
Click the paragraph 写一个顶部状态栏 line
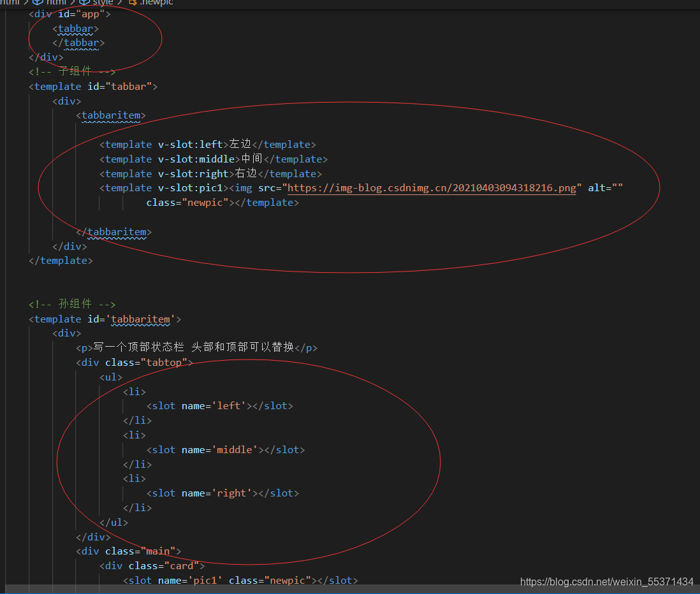[x=197, y=347]
